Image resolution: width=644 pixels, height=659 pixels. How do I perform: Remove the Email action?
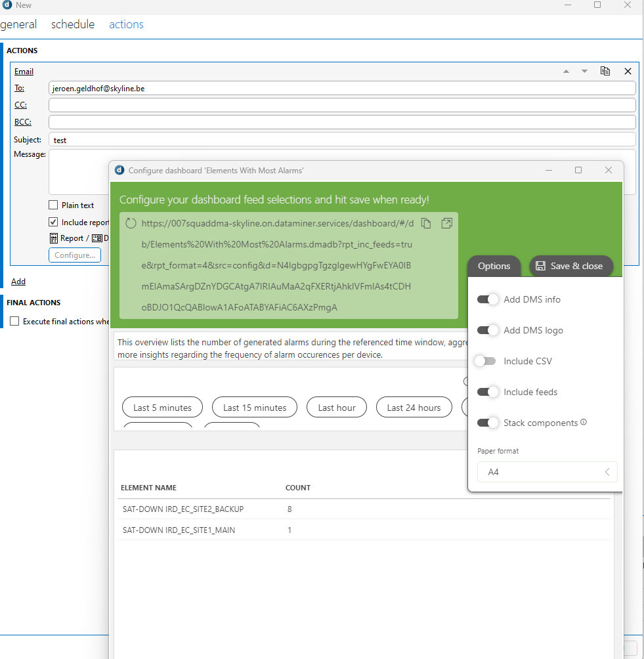coord(628,72)
